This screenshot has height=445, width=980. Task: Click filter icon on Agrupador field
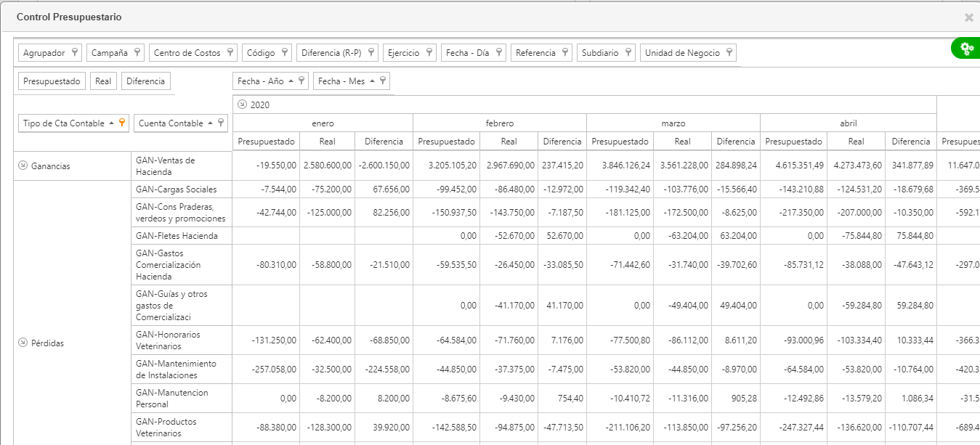pos(75,52)
